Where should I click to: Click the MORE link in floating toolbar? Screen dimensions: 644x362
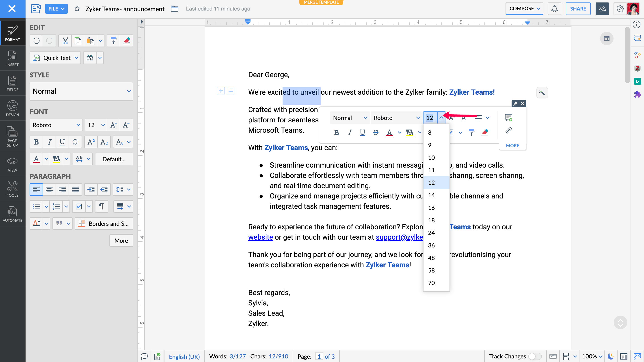click(512, 146)
